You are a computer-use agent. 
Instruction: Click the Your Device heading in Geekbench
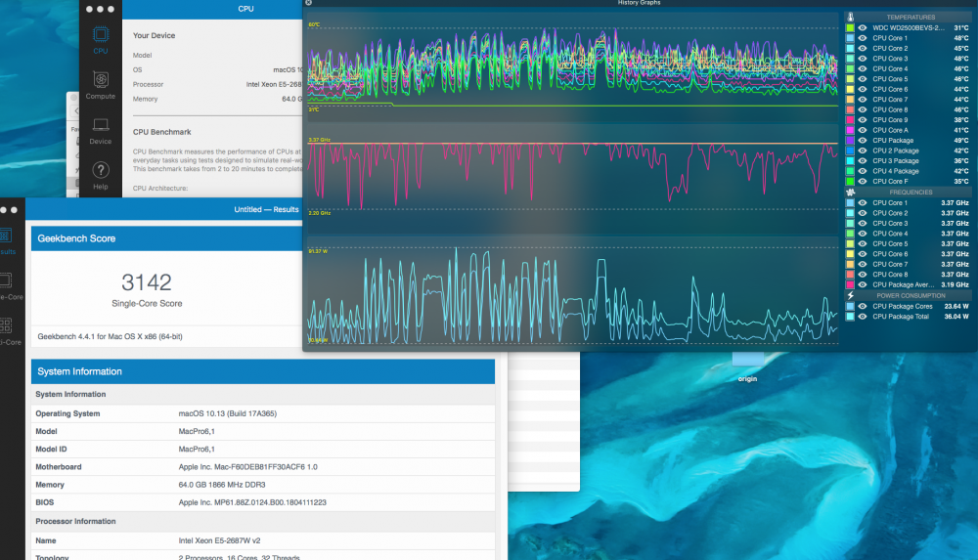pyautogui.click(x=155, y=35)
